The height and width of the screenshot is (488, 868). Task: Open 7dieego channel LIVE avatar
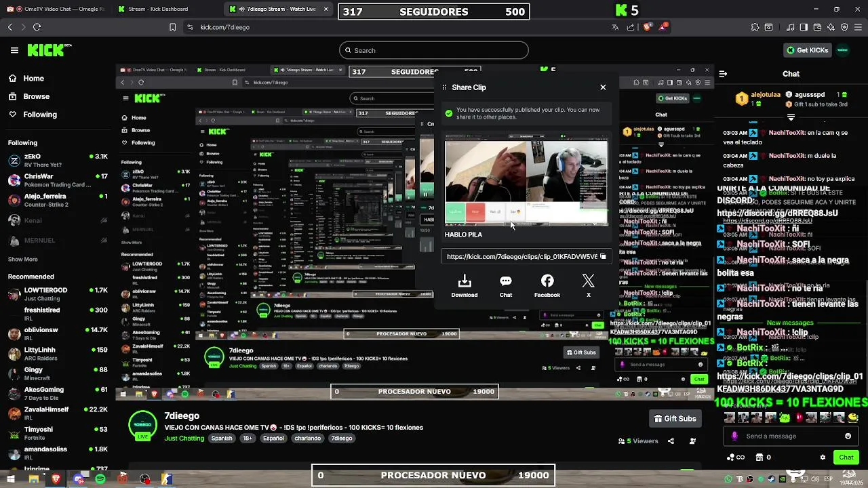[143, 426]
